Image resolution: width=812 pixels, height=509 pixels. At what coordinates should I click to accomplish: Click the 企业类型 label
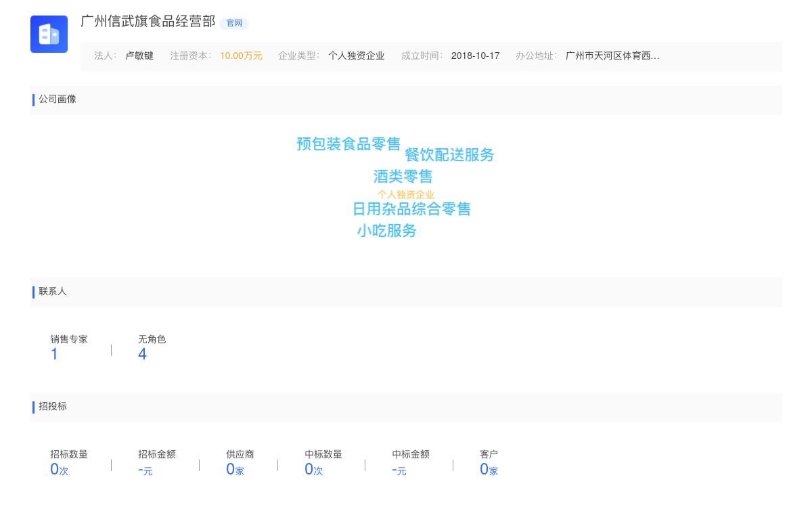[x=299, y=56]
